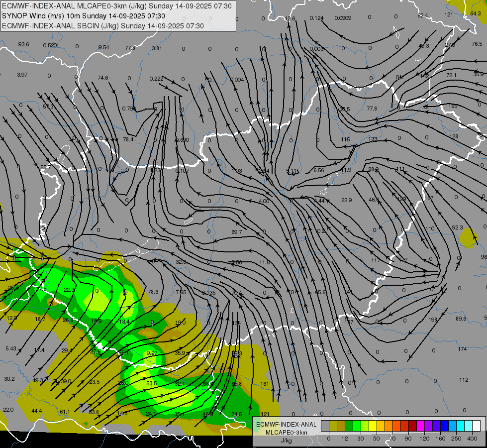Click the map value 174
Image resolution: width=487 pixels, height=448 pixels.
click(462, 349)
